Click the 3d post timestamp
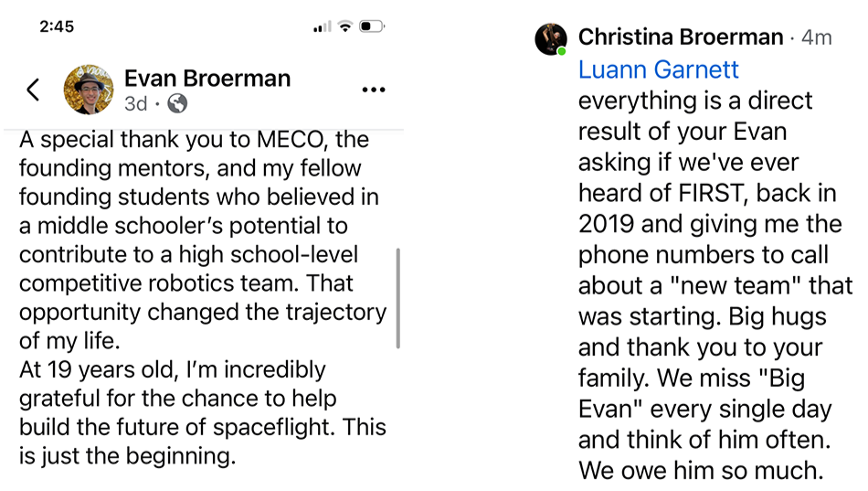 click(135, 103)
